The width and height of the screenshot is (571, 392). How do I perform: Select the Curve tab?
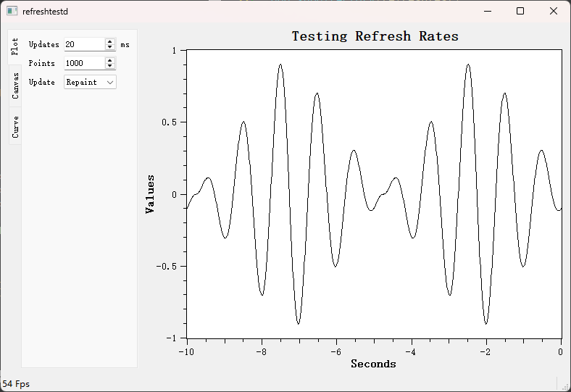click(15, 126)
